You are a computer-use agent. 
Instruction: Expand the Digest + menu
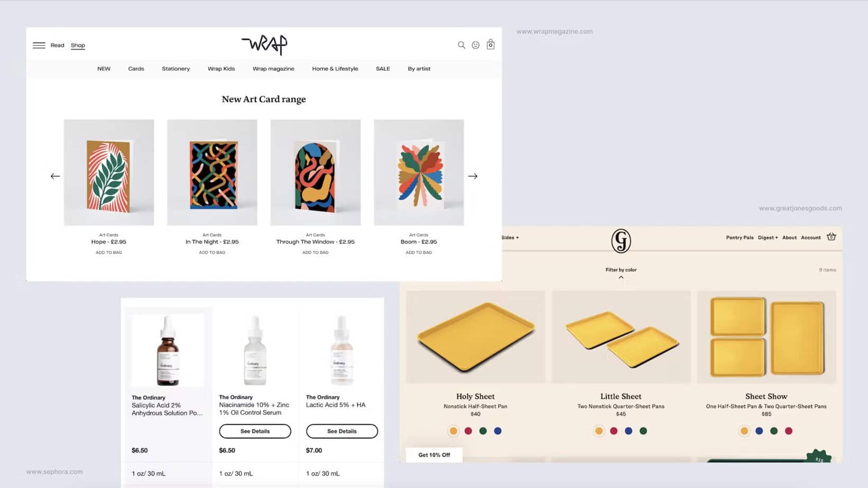pyautogui.click(x=768, y=238)
